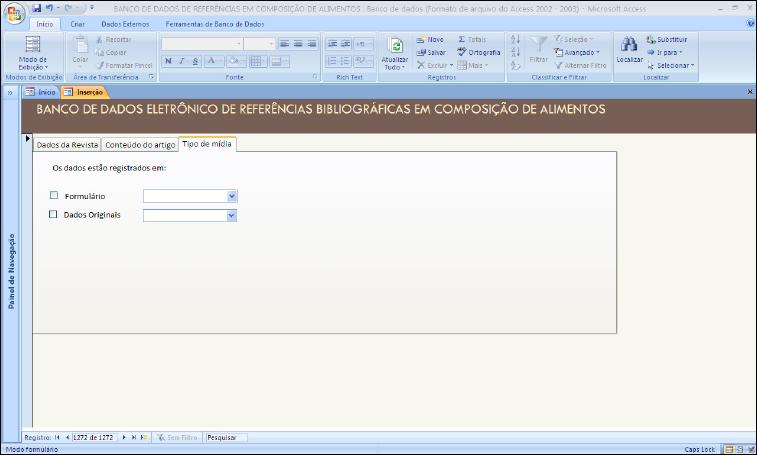This screenshot has width=757, height=455.
Task: Switch to the Criar ribbon tab
Action: (77, 24)
